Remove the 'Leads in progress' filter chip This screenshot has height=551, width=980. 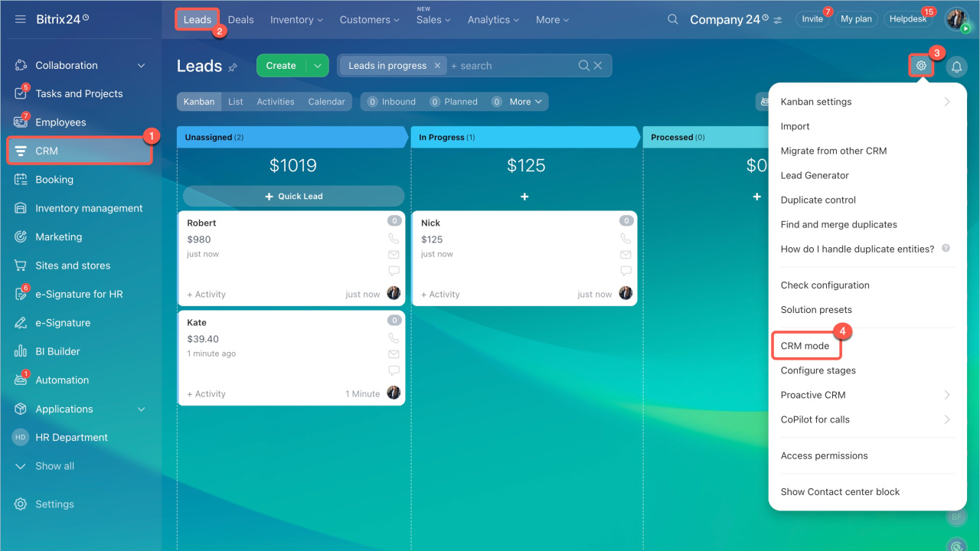click(x=437, y=66)
